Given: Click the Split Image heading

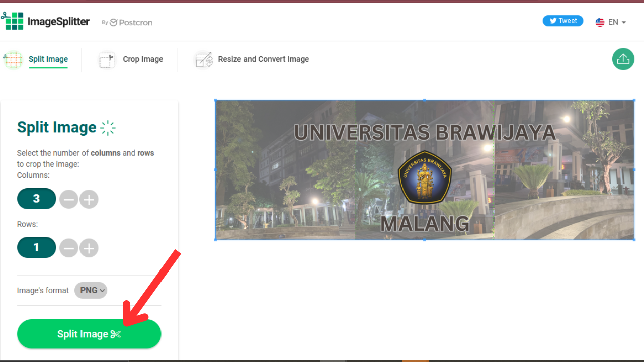Looking at the screenshot, I should point(56,127).
